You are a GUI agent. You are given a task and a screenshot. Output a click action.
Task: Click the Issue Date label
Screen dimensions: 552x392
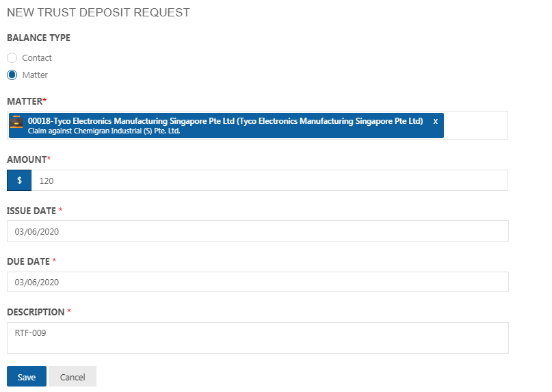pos(34,211)
